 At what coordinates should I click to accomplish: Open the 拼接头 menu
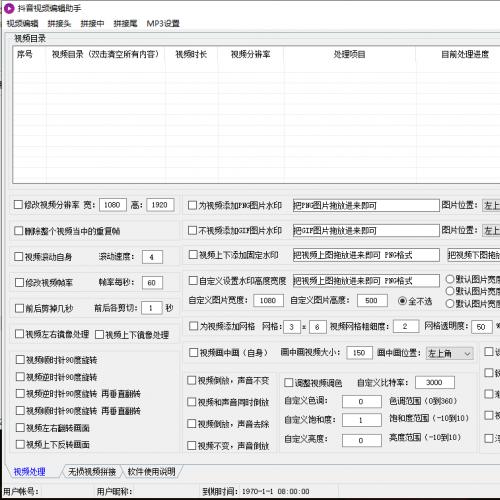(59, 23)
